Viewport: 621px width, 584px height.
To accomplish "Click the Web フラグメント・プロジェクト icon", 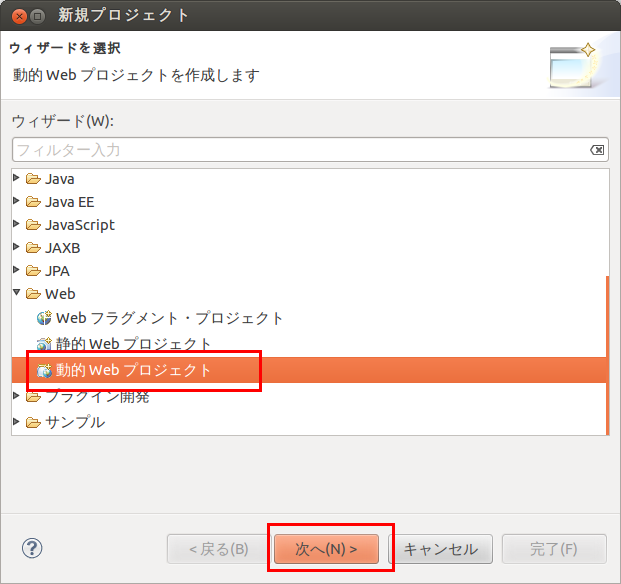I will pos(44,318).
